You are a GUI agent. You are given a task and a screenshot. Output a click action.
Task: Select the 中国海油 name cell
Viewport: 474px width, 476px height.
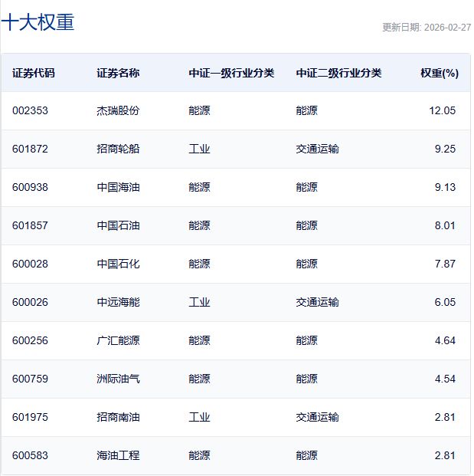(x=118, y=187)
